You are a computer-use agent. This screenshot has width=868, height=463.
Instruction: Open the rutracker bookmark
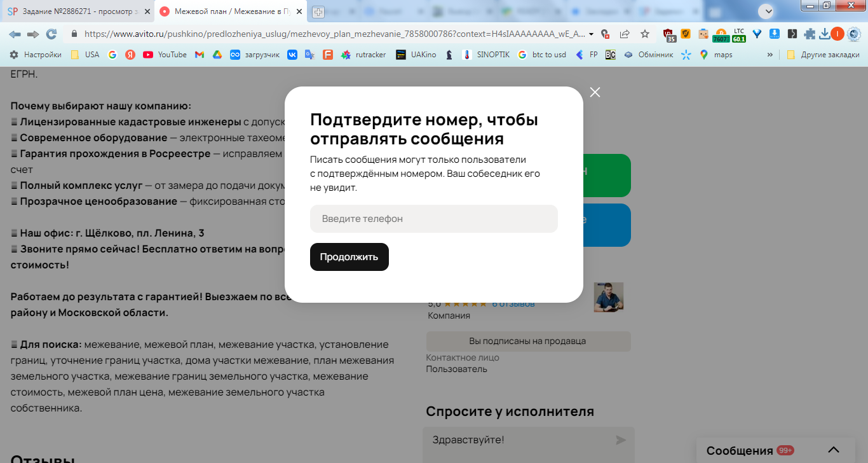point(363,55)
